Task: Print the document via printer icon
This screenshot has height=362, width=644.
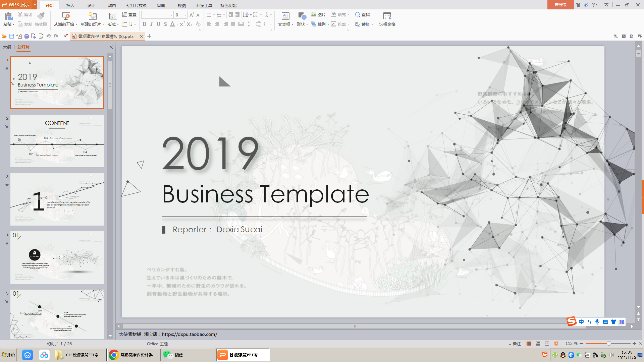Action: point(26,36)
